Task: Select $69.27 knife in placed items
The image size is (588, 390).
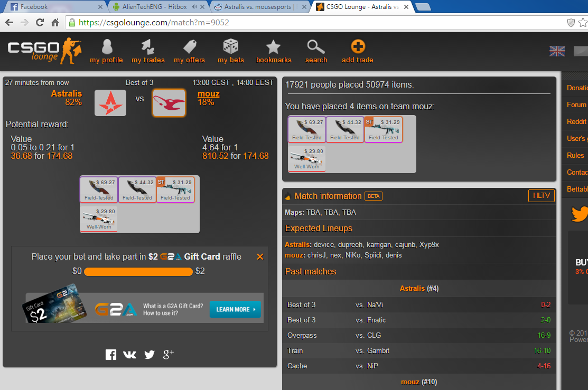Action: click(x=307, y=129)
